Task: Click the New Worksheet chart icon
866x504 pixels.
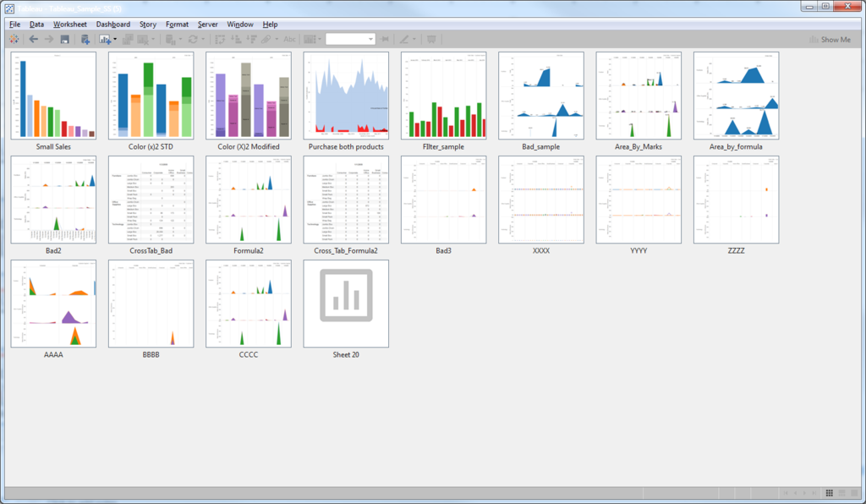Action: (104, 39)
